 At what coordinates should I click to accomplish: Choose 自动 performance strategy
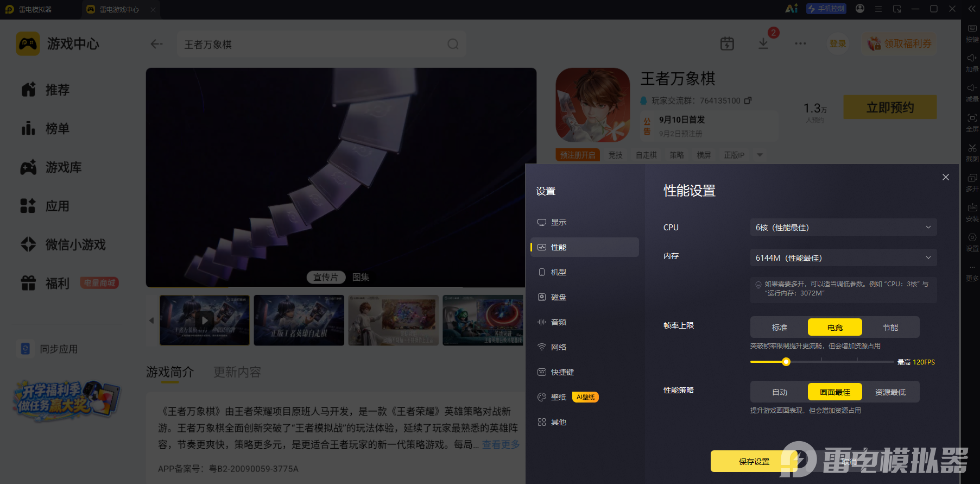(x=780, y=392)
